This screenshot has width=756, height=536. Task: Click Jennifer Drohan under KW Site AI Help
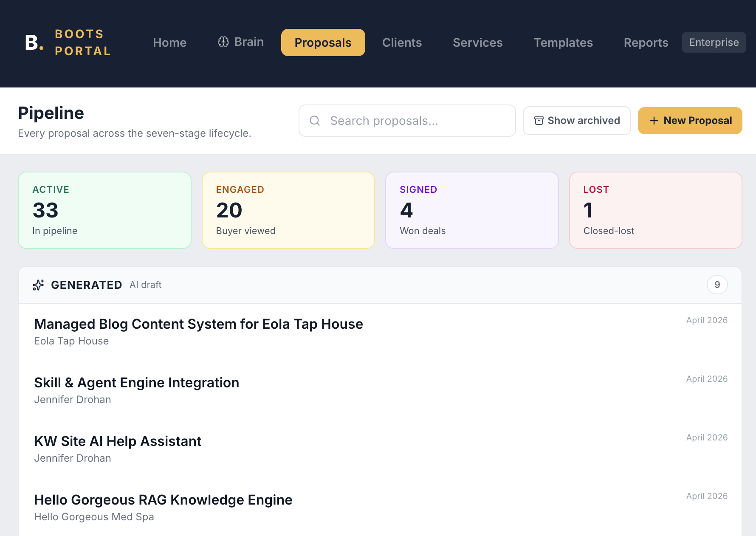coord(73,458)
